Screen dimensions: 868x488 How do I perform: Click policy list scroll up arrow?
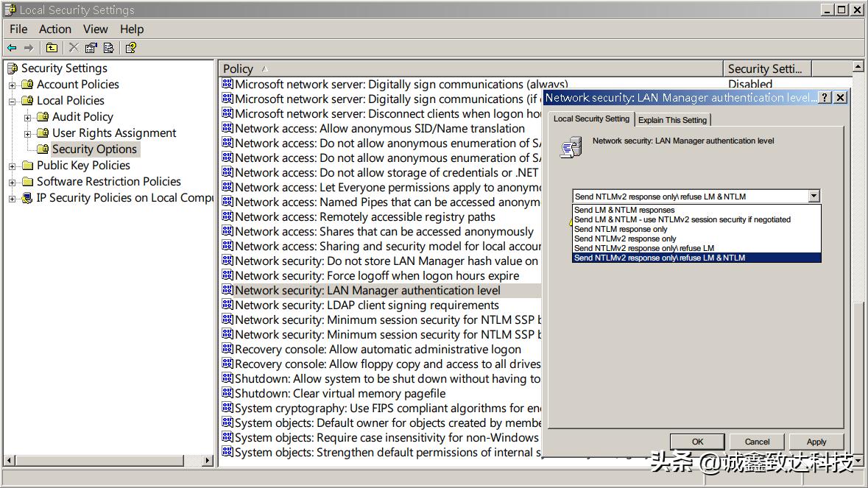858,67
